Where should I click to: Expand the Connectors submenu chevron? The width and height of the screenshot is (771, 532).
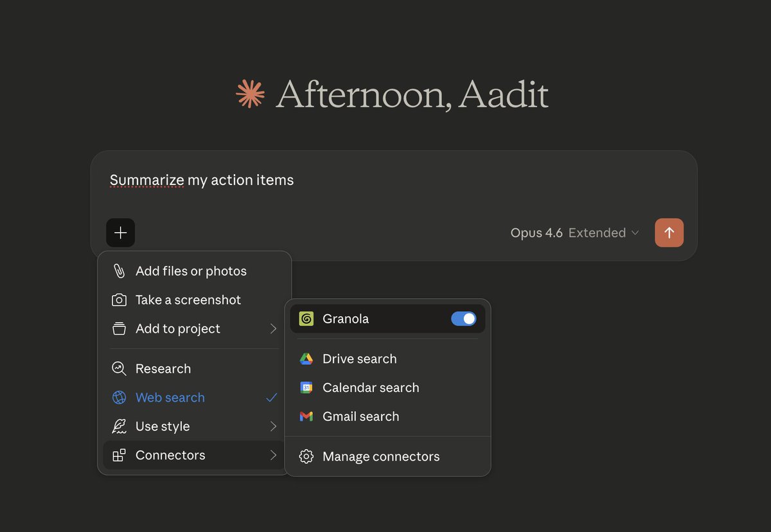[273, 456]
